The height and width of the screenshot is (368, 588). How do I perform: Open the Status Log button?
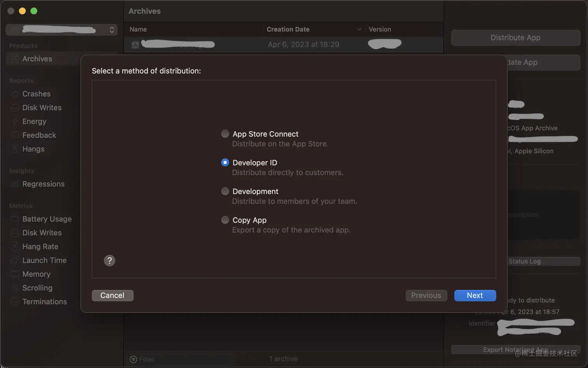tap(544, 261)
